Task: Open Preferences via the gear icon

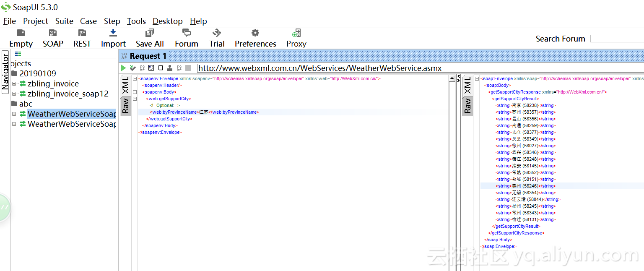Action: point(255,33)
